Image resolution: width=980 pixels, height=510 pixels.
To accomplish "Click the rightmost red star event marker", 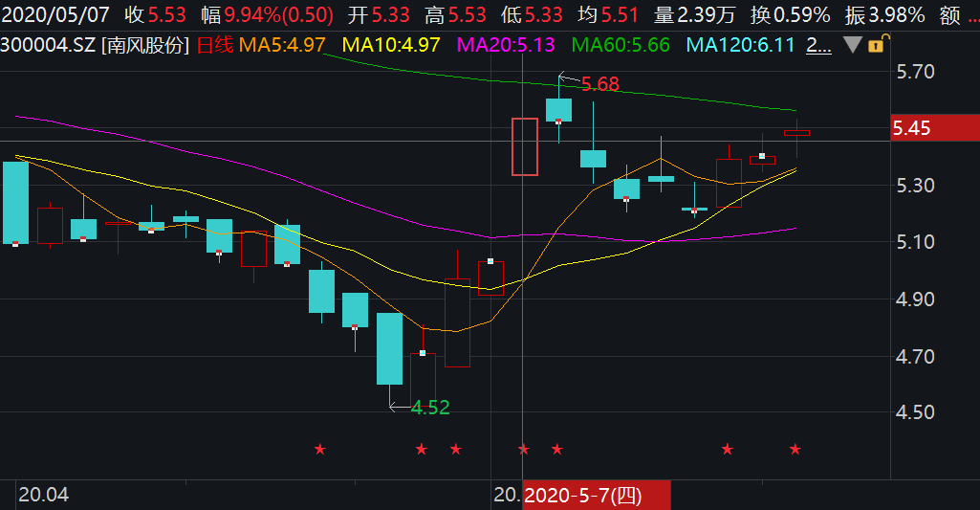I will [x=795, y=449].
